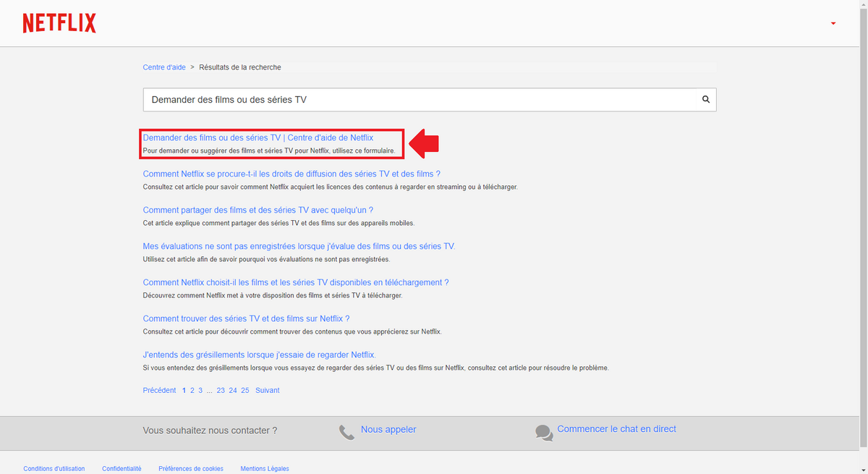Open Préférences de cookies footer link

(191, 469)
